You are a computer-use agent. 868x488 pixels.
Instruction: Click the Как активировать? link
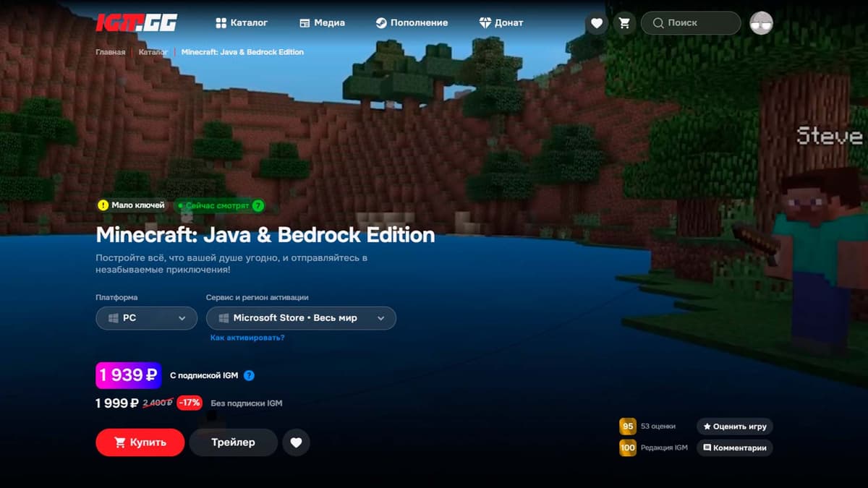247,338
